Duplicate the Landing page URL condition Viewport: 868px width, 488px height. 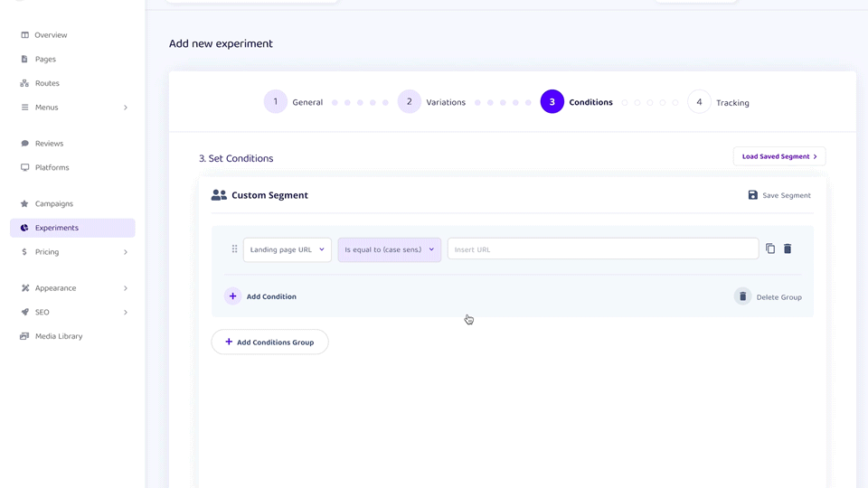770,249
